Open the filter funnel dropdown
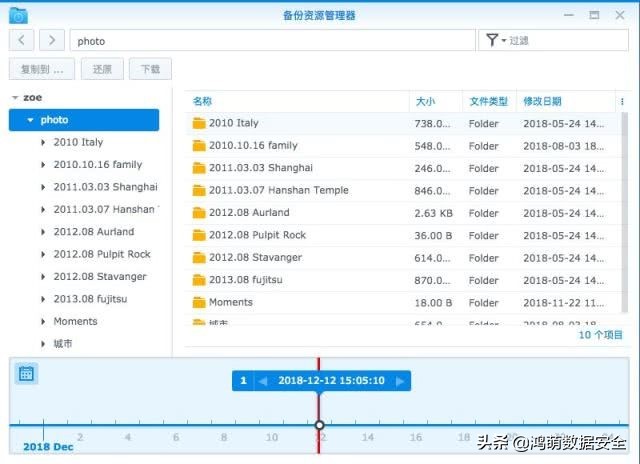Screen dimensions: 640x464 pos(496,40)
